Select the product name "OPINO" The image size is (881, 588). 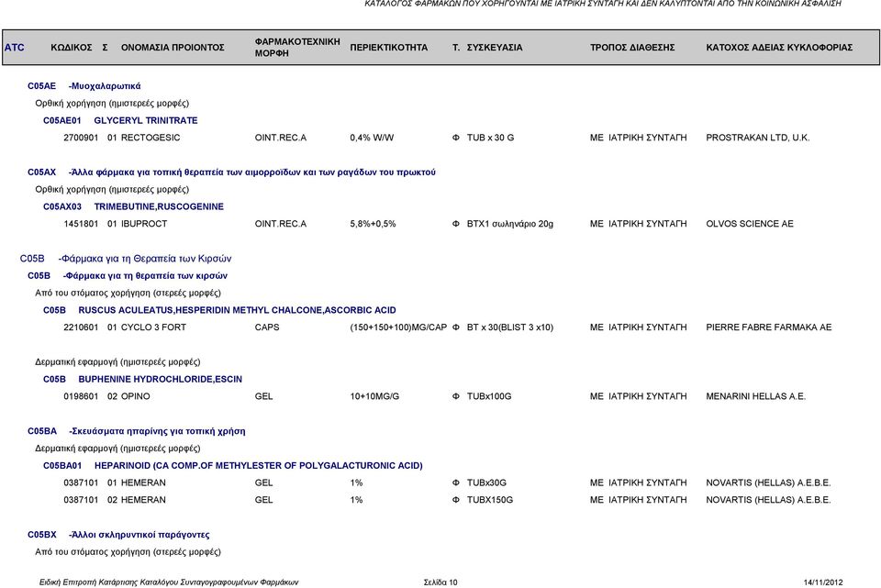pyautogui.click(x=136, y=396)
